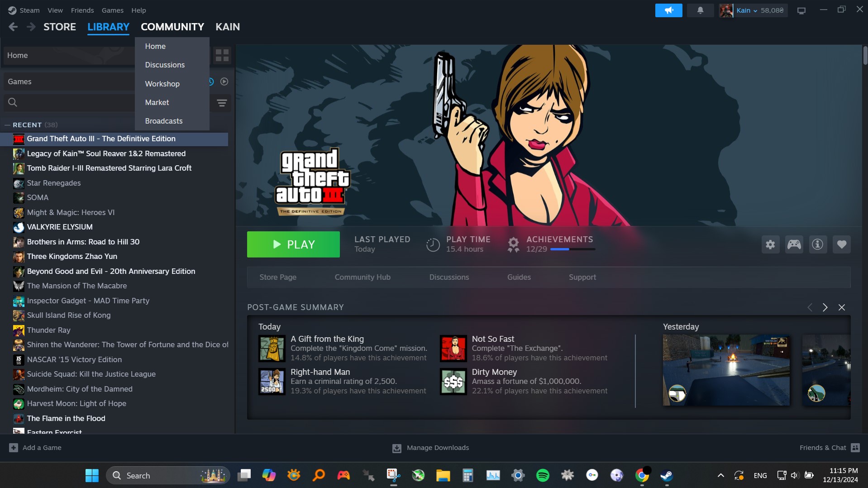
Task: Close the post-game summary panel
Action: coord(842,307)
